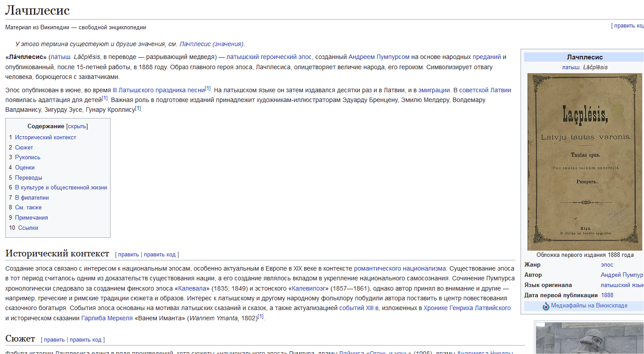Click footnote [1] after адаптация для детей
The height and width of the screenshot is (354, 644).
point(105,98)
